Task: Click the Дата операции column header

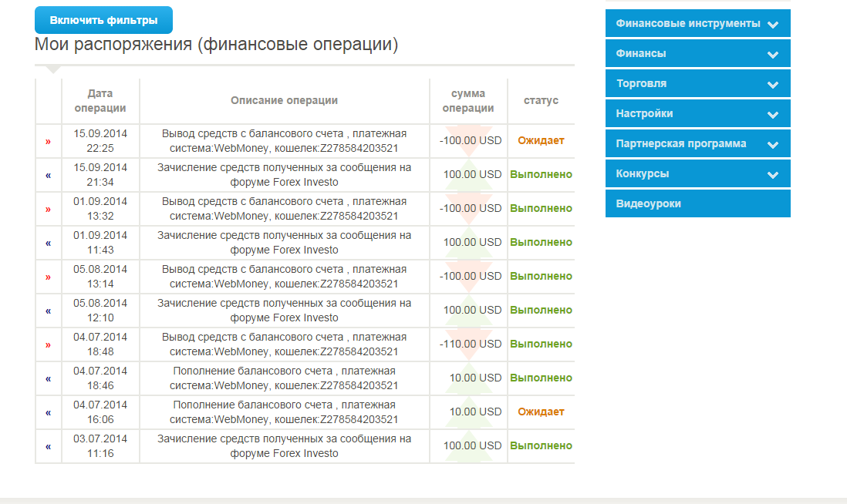Action: tap(100, 101)
